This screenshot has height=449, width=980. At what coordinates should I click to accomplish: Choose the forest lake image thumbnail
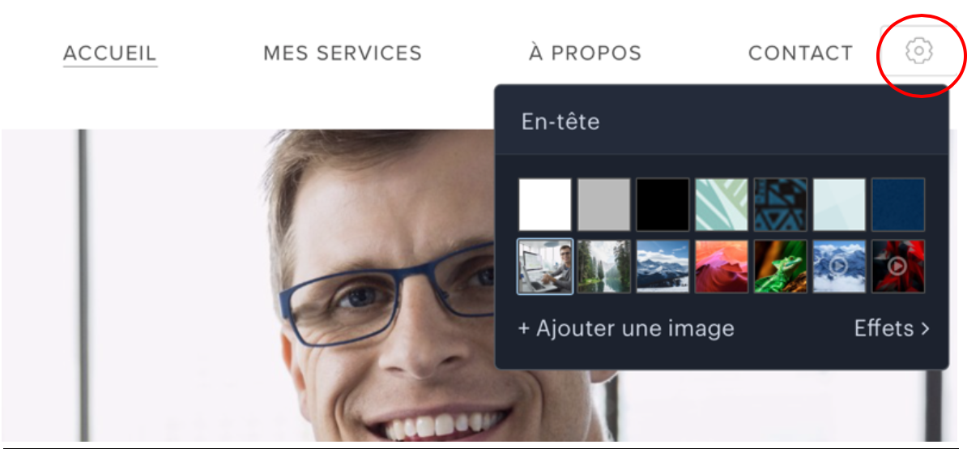[x=603, y=266]
